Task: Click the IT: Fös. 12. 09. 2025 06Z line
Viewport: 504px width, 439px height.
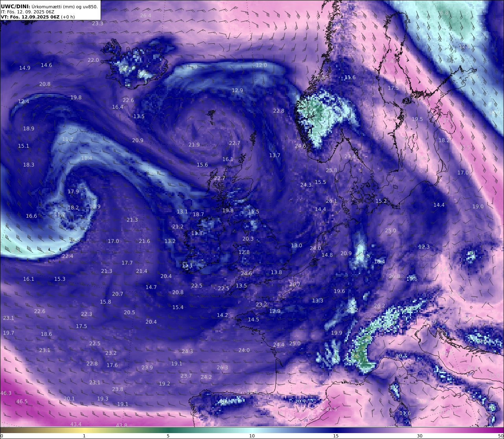Action: click(28, 12)
